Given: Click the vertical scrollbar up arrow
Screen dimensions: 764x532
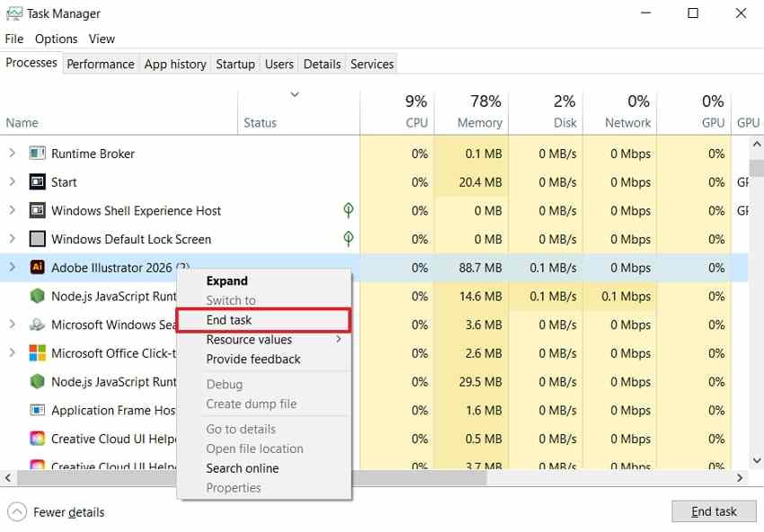Looking at the screenshot, I should (756, 144).
